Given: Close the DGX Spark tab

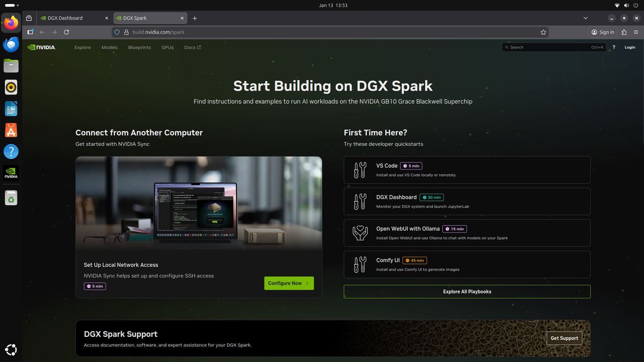Looking at the screenshot, I should click(182, 18).
